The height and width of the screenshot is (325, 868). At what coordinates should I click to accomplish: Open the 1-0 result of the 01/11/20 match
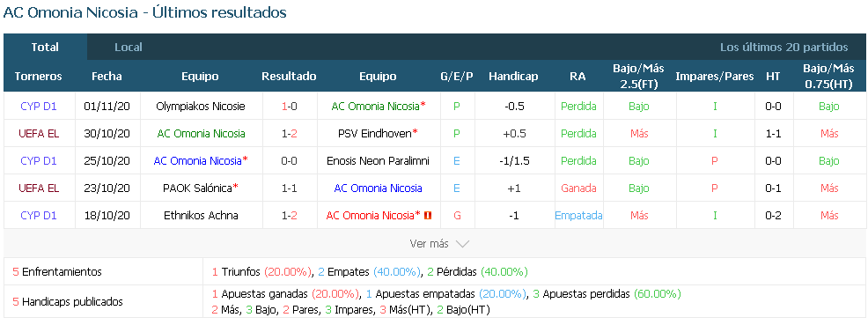(289, 107)
